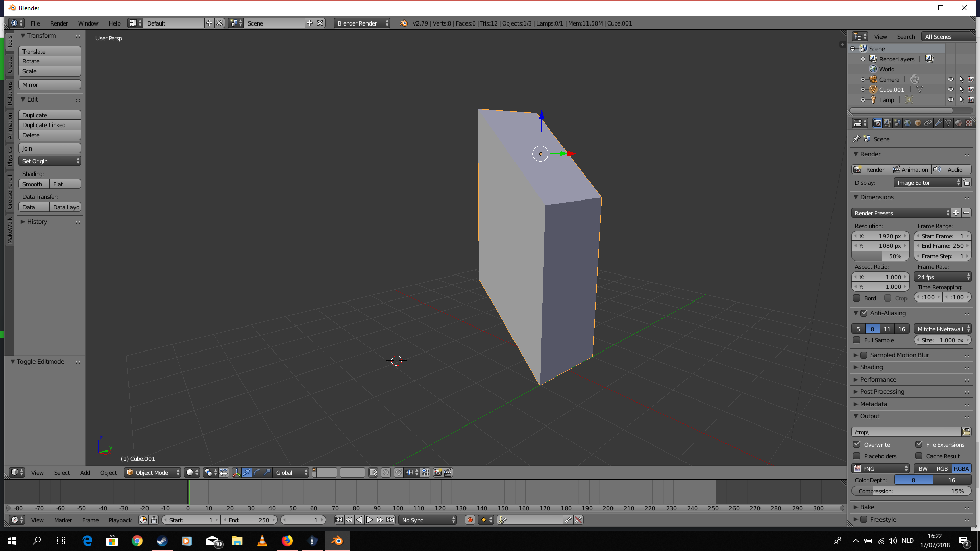Open the Window menu

click(88, 23)
